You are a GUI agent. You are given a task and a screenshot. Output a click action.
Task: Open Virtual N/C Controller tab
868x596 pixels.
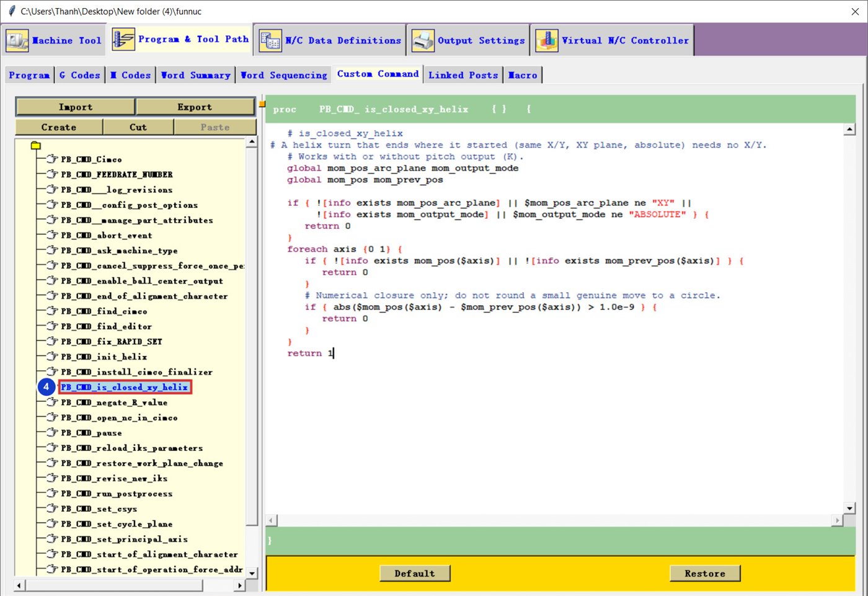click(612, 40)
